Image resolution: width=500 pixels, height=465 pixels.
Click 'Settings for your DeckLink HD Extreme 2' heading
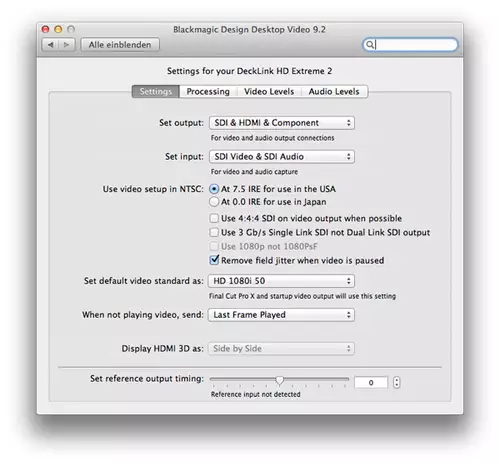249,71
